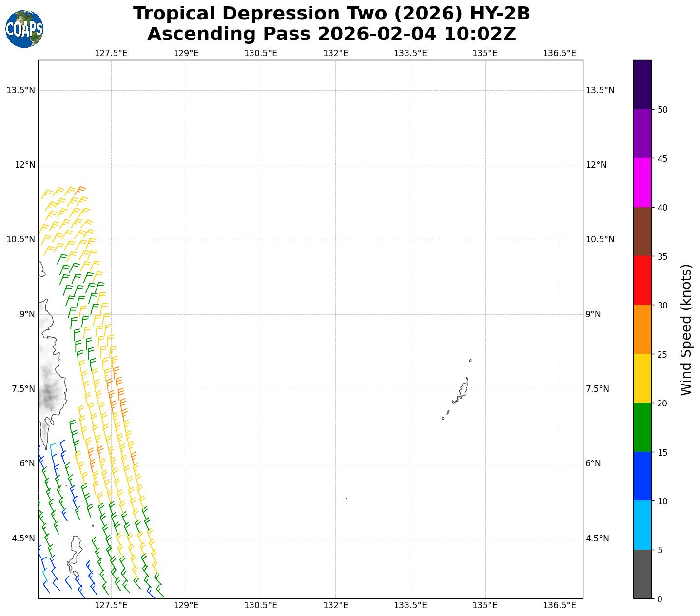Viewport: 700px width, 616px height.
Task: Click the colorbar tick label 20
Action: [662, 404]
